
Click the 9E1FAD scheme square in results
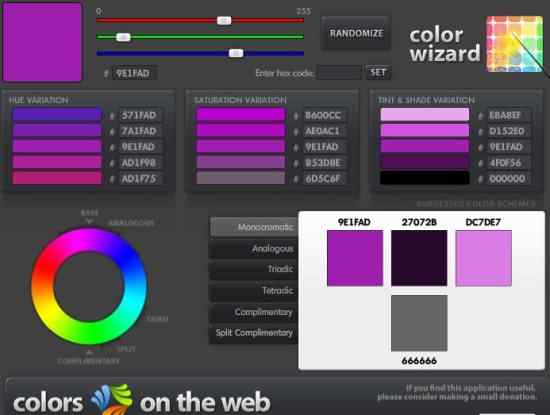tap(355, 258)
